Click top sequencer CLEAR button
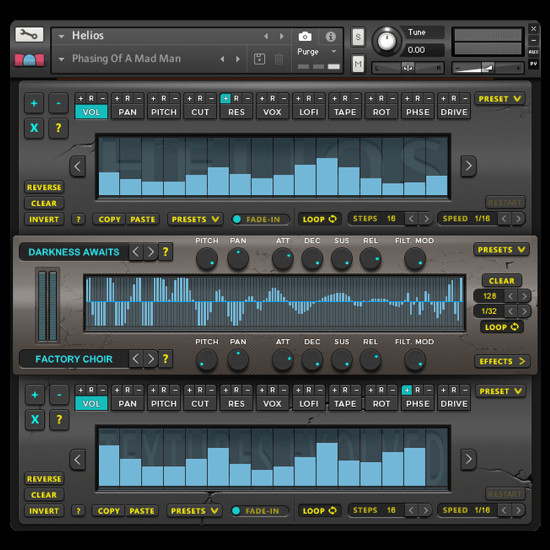Screen dimensions: 550x550 point(44,203)
